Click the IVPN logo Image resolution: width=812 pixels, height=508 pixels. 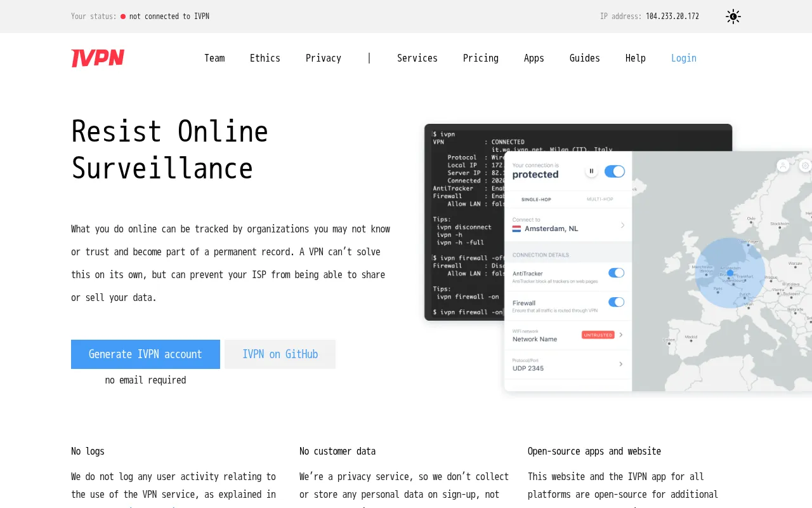pos(98,58)
